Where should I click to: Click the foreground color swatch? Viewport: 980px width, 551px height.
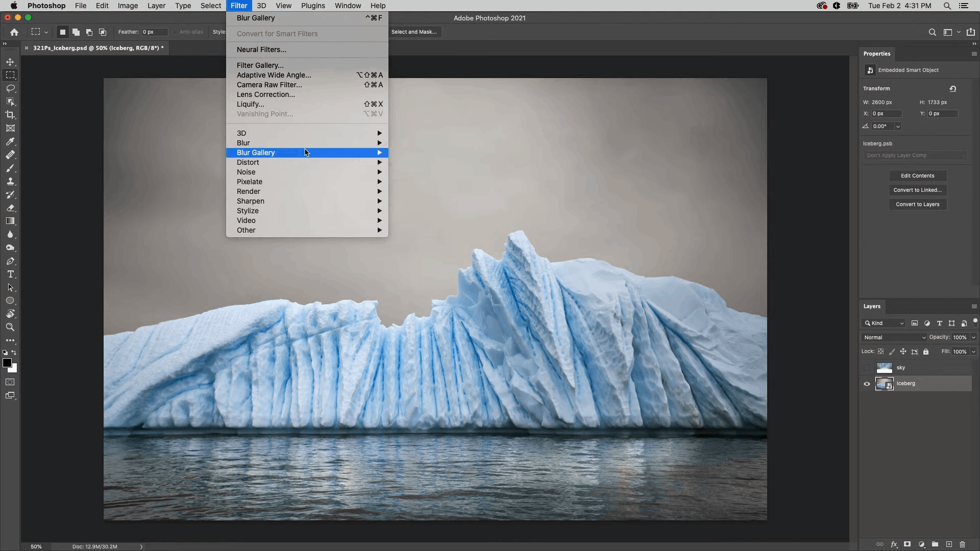pos(7,363)
